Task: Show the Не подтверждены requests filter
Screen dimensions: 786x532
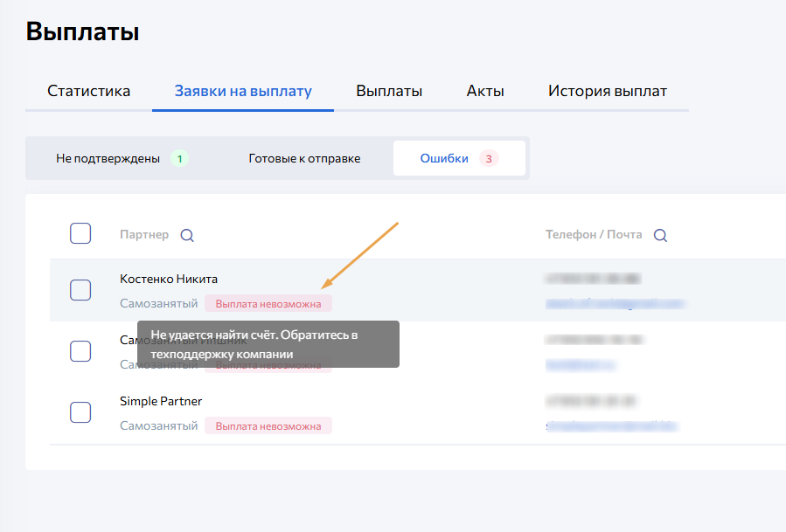Action: 121,158
